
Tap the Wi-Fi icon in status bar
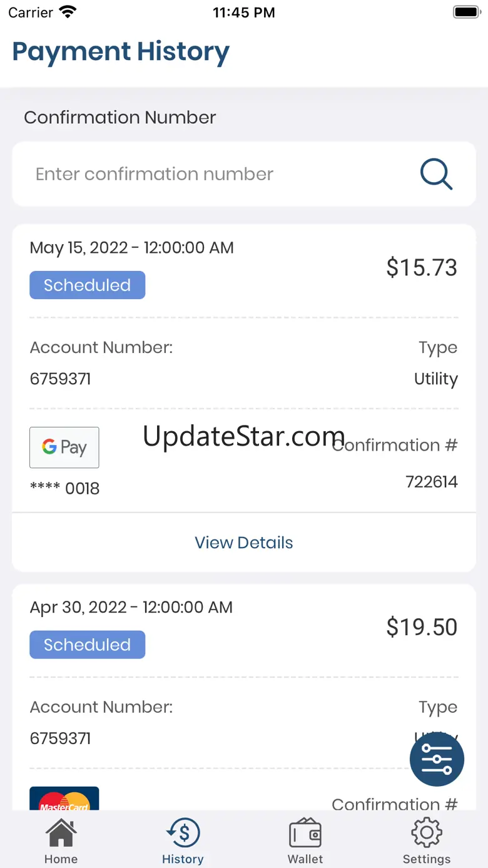point(67,12)
